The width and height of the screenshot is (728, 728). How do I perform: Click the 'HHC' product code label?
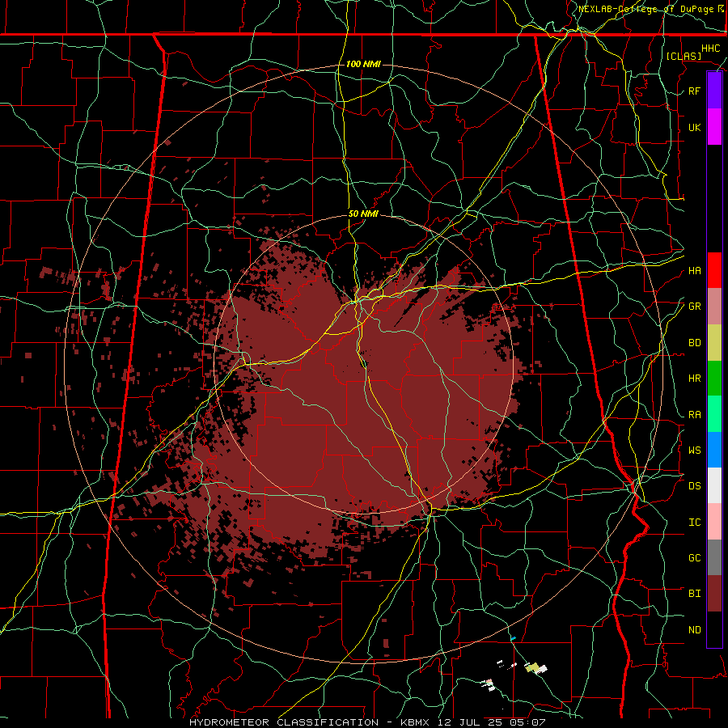pyautogui.click(x=710, y=49)
